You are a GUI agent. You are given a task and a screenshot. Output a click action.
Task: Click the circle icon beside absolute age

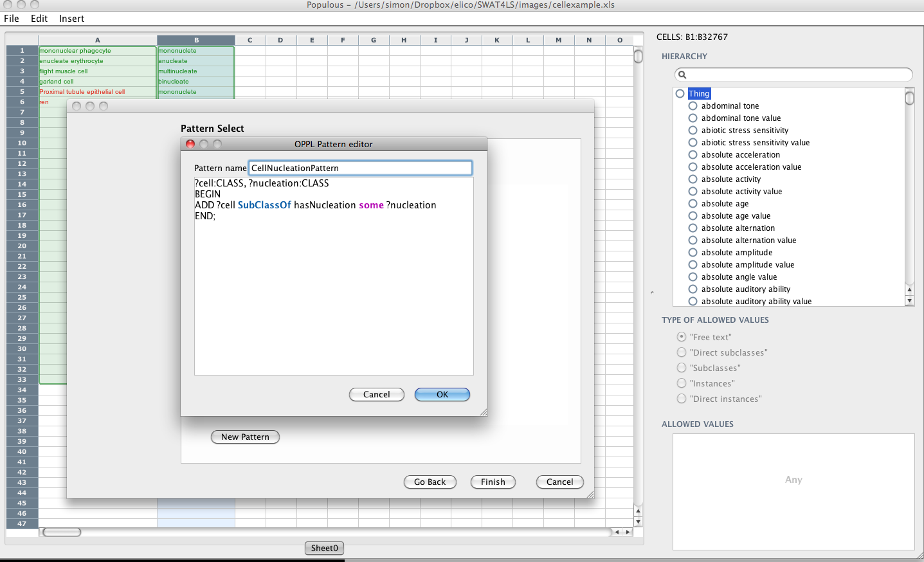point(693,204)
